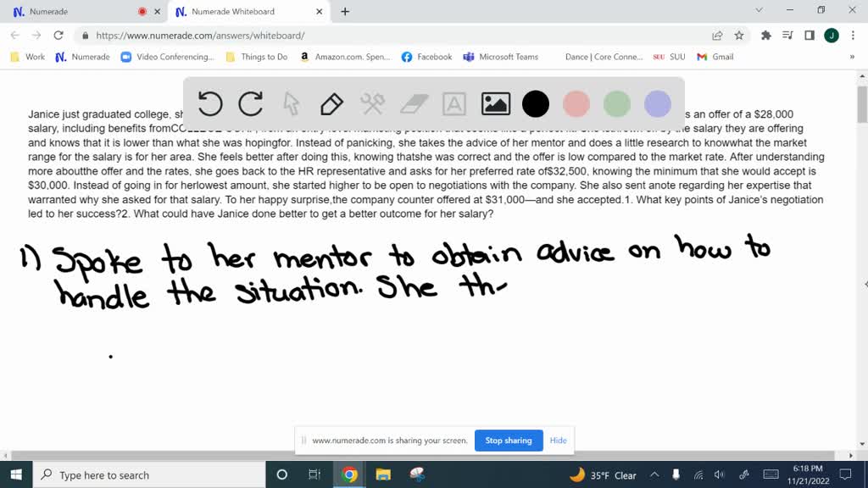Image resolution: width=868 pixels, height=488 pixels.
Task: Activate the text box tool
Action: click(x=454, y=104)
